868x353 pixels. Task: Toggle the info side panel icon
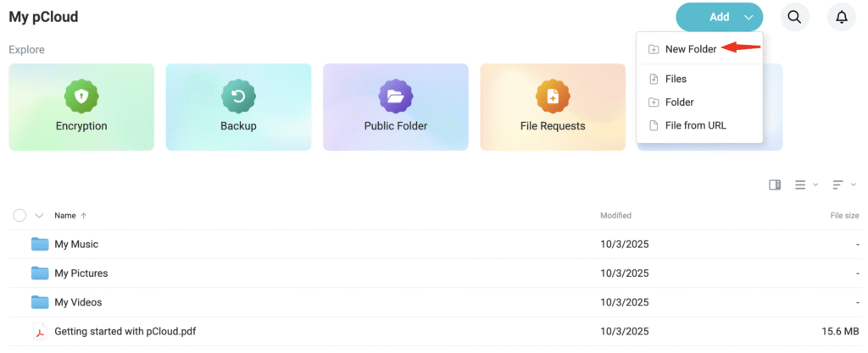774,185
